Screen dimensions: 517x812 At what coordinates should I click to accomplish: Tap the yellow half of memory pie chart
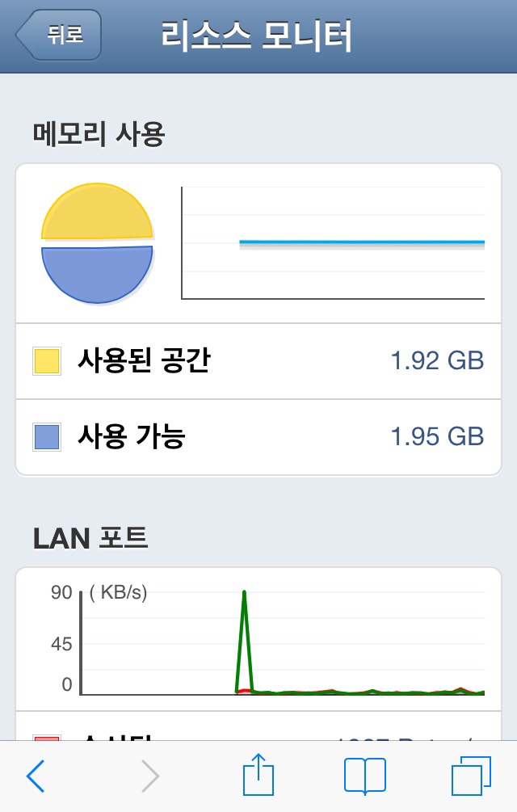coord(97,212)
